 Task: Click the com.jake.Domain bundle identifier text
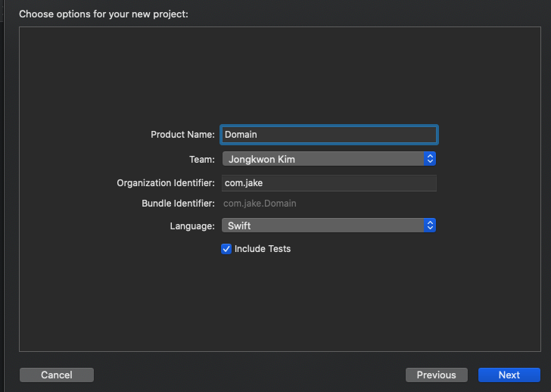(x=260, y=204)
